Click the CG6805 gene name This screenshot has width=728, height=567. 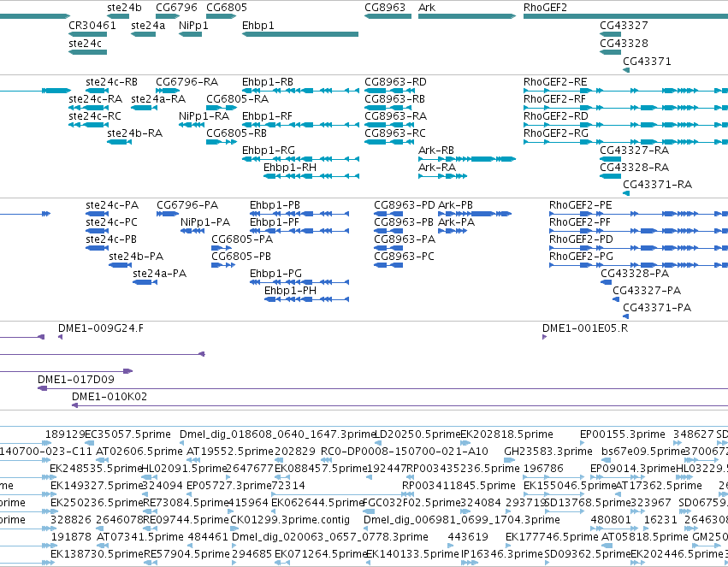[227, 8]
